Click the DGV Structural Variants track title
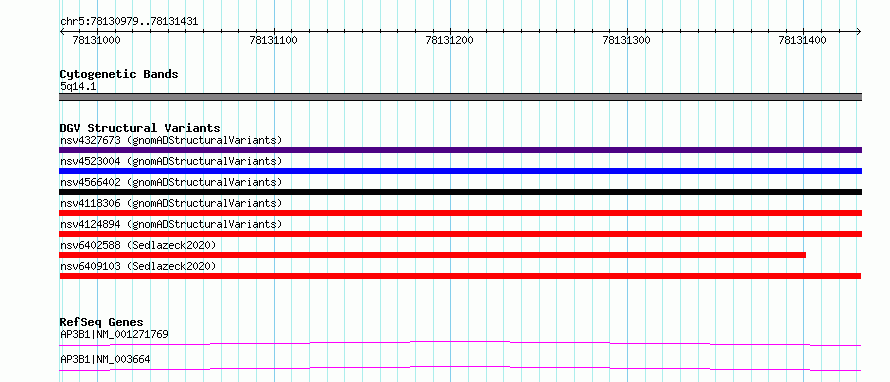Viewport: 890px width, 382px height. click(140, 128)
